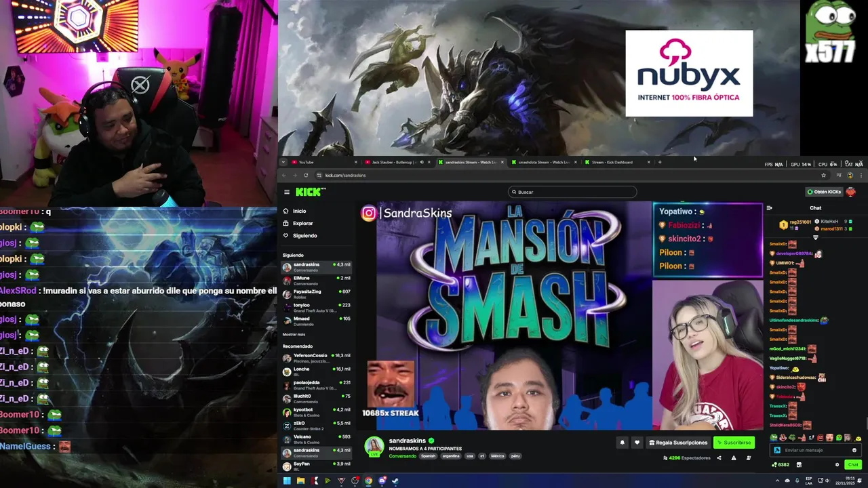Open recommended channel Lonche
This screenshot has height=488, width=868.
[317, 371]
